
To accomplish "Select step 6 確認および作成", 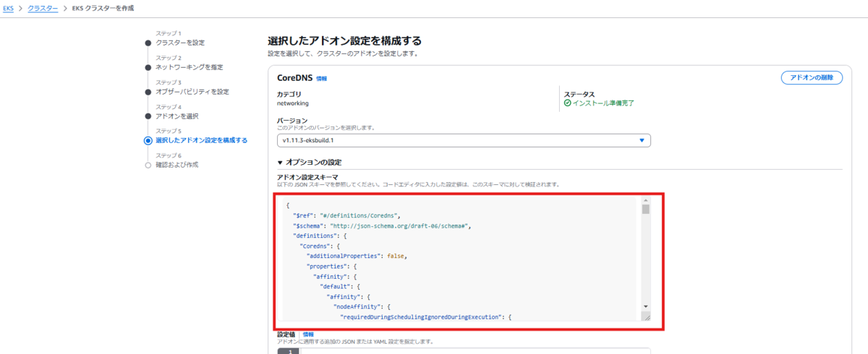I will tap(176, 165).
